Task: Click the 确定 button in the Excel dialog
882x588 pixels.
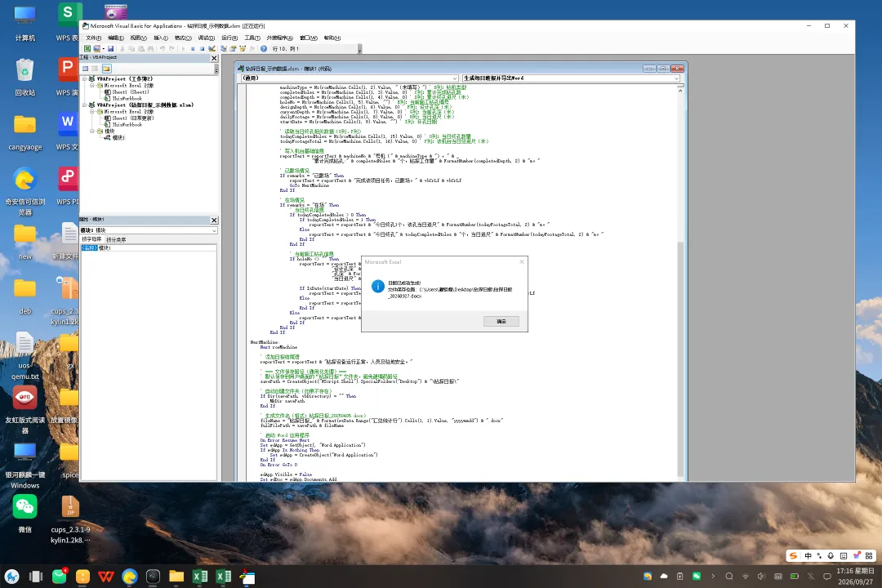Action: tap(501, 321)
